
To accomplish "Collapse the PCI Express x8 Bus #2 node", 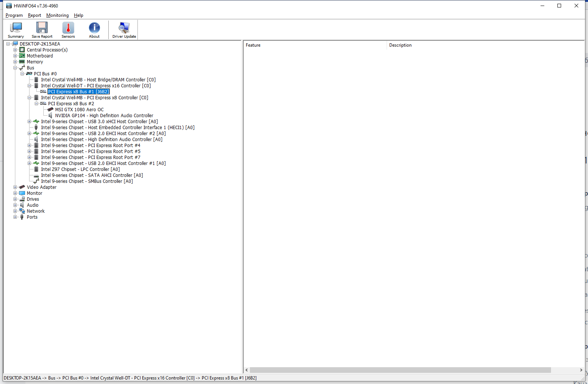I will [x=37, y=103].
